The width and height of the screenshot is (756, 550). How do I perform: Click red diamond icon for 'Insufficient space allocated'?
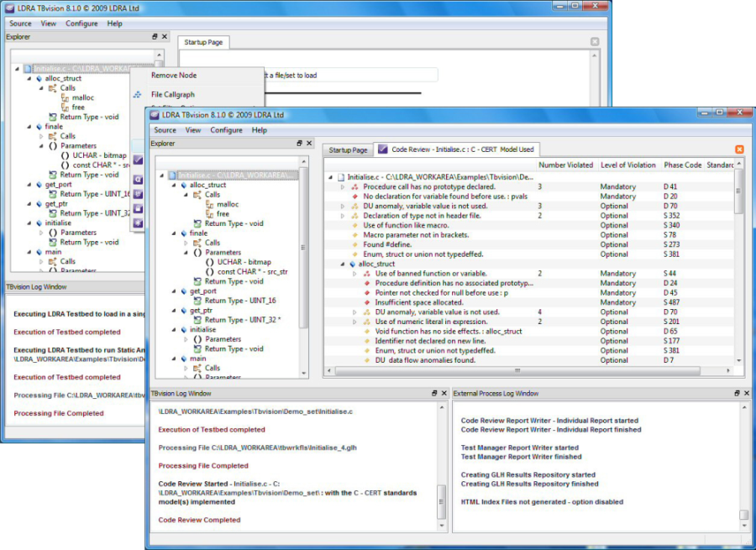click(367, 303)
